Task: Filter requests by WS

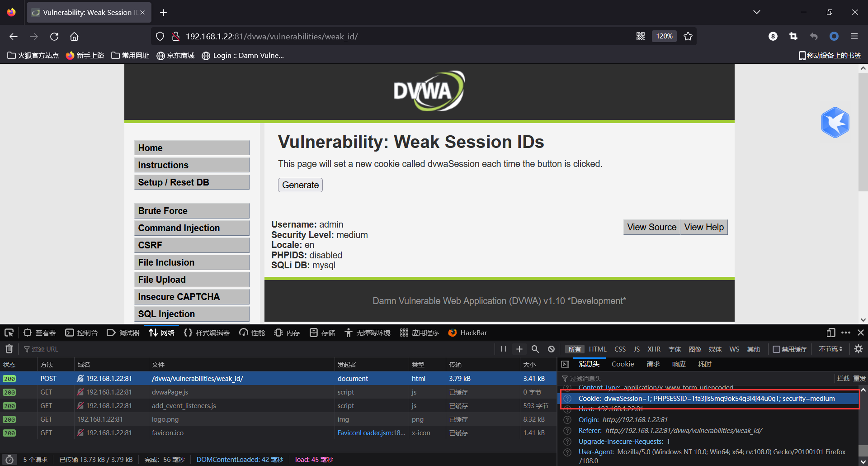Action: click(734, 349)
